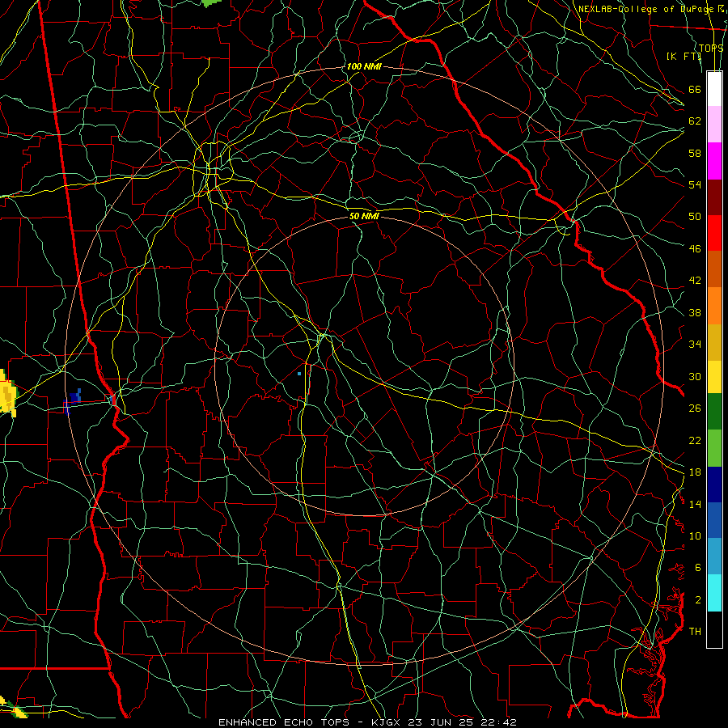Click the gold legend color block
728x728 pixels.
[714, 342]
